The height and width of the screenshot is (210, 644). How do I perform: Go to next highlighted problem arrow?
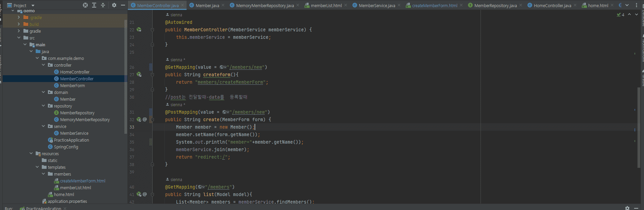[x=637, y=14]
